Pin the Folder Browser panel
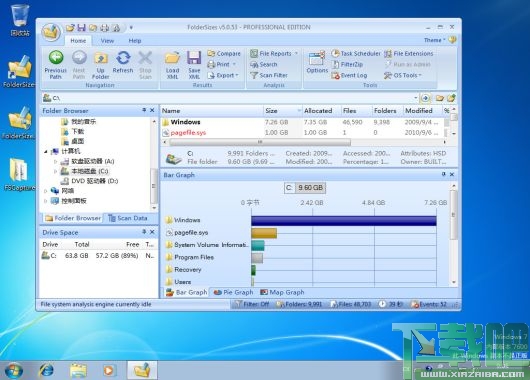530x380 pixels. [x=144, y=110]
